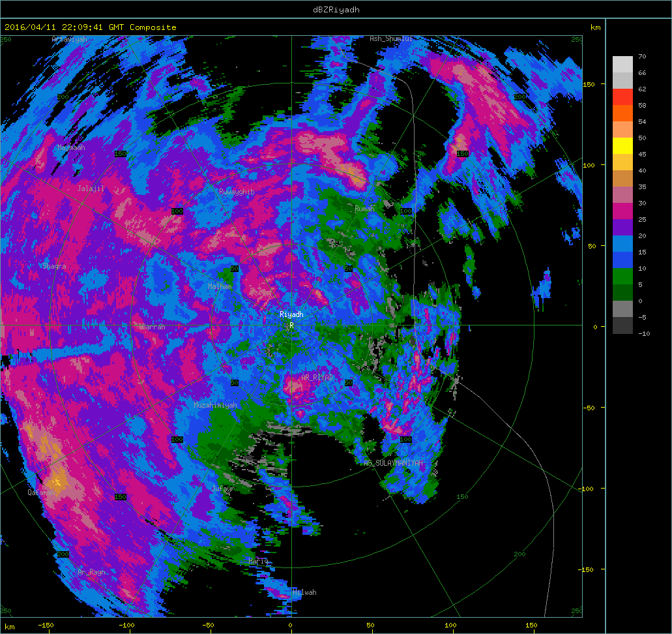Click the Majmaah city label

[71, 147]
